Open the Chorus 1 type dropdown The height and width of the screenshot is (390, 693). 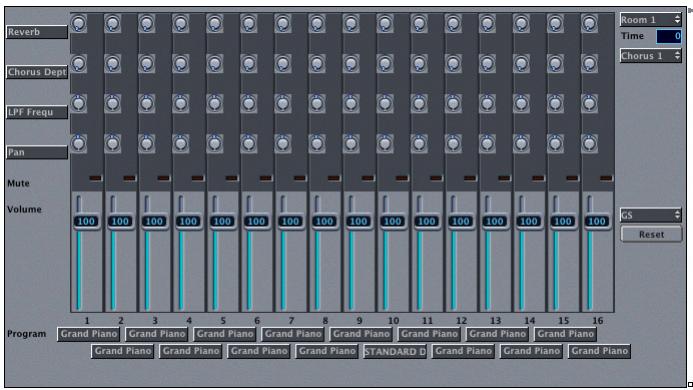pos(651,56)
